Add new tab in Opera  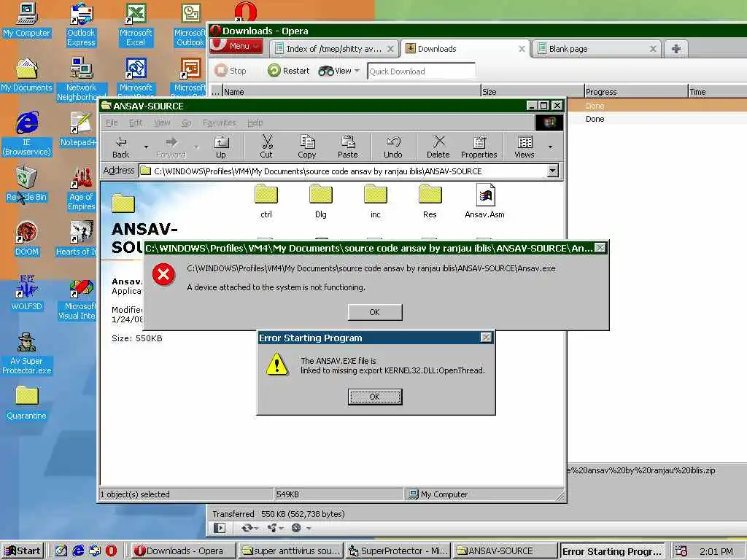tap(676, 49)
